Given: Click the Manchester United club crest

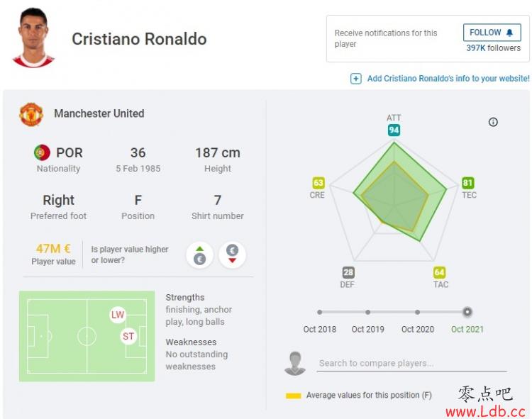Looking at the screenshot, I should coord(31,114).
